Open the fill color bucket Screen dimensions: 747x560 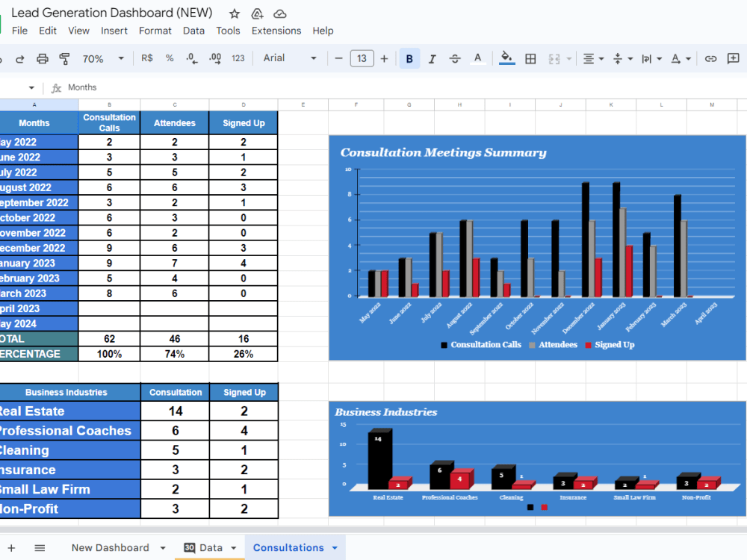pyautogui.click(x=507, y=58)
